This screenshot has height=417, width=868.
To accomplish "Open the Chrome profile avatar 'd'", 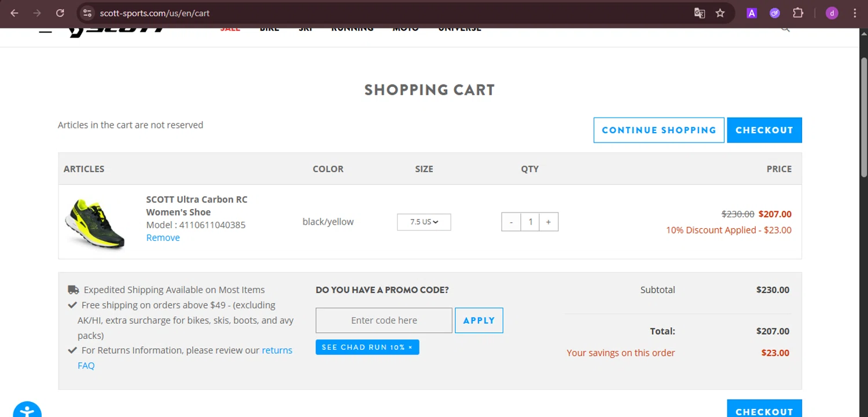I will (x=832, y=13).
